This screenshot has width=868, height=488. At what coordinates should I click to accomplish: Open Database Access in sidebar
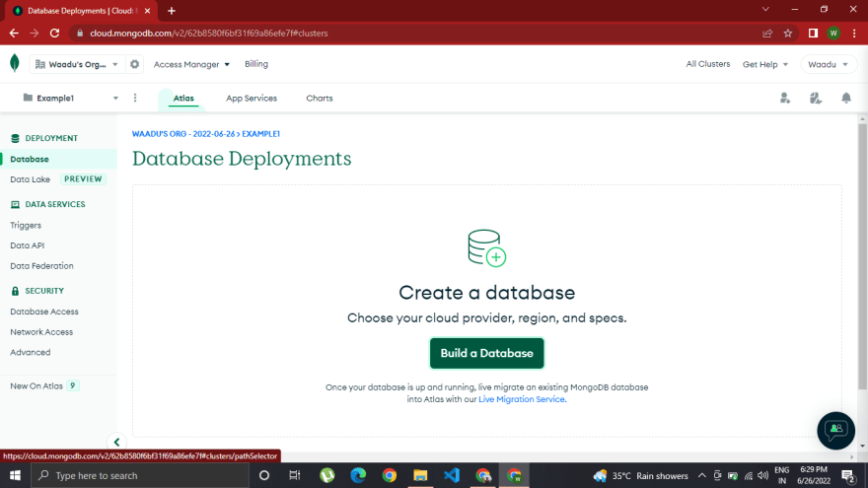[x=44, y=312]
